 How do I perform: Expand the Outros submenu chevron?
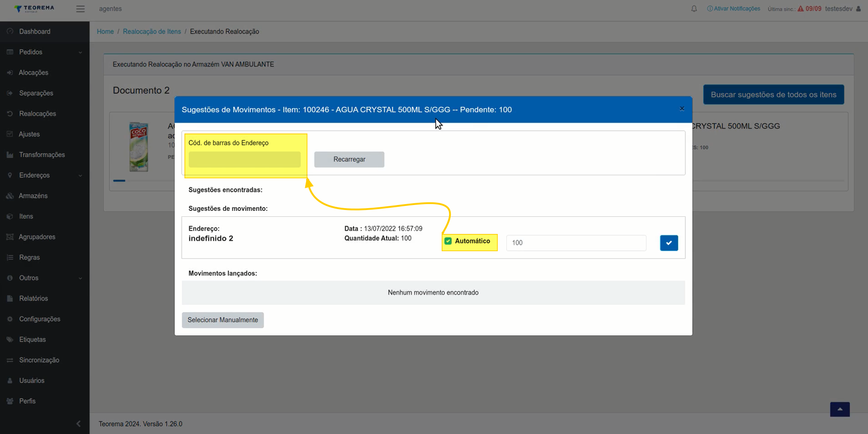coord(80,278)
